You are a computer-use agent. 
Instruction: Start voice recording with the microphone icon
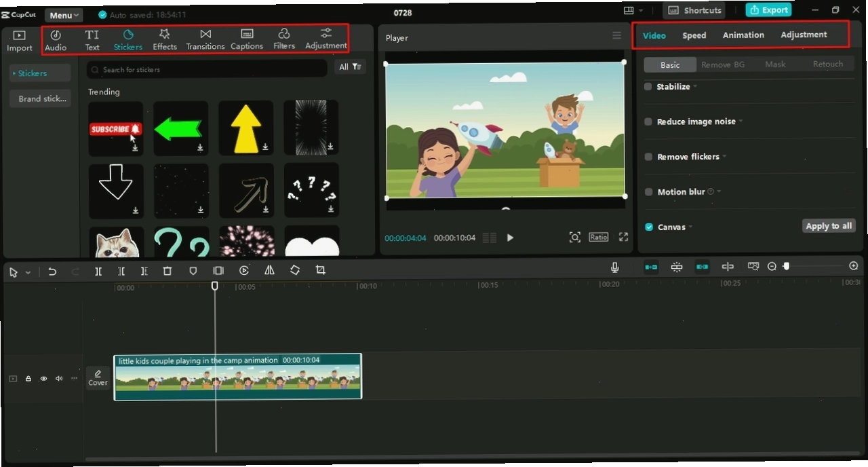click(615, 267)
